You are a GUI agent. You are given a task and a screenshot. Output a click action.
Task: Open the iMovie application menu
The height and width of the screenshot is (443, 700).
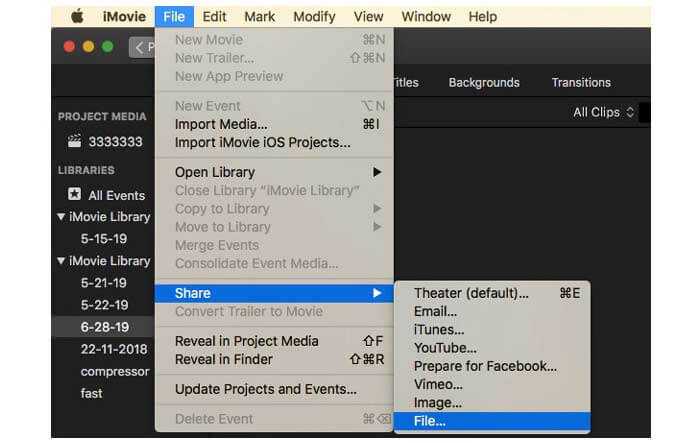tap(124, 17)
